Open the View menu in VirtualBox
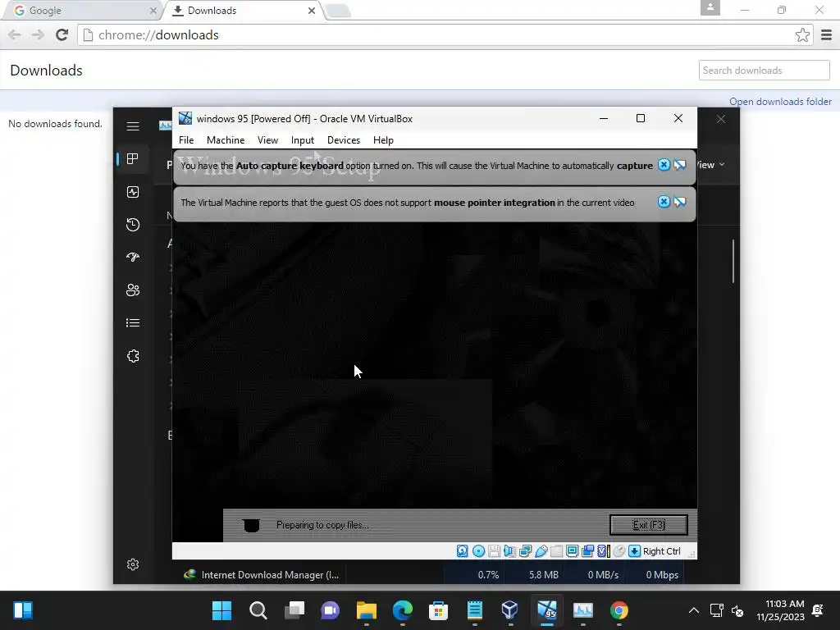 [267, 139]
